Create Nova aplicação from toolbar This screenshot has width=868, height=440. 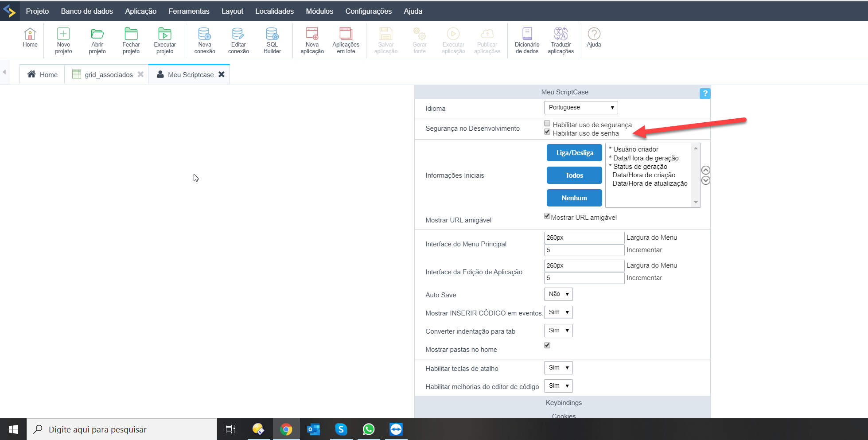pyautogui.click(x=312, y=40)
